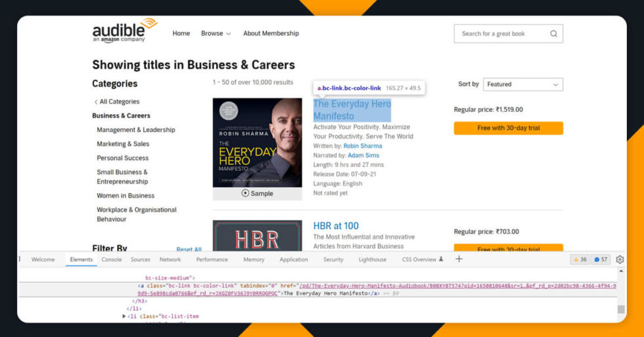Click the warnings count badge 36
Screen dimensions: 644x337
coord(580,259)
